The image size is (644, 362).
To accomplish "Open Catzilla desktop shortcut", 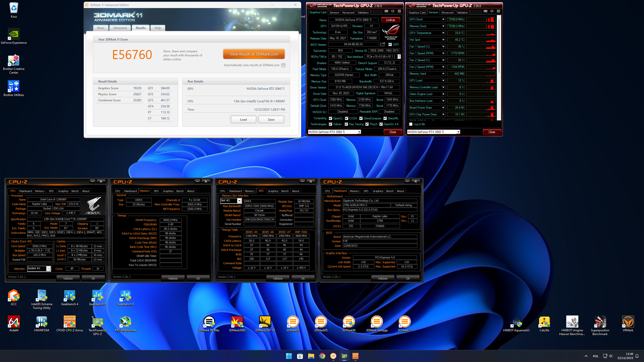I will pos(544,324).
